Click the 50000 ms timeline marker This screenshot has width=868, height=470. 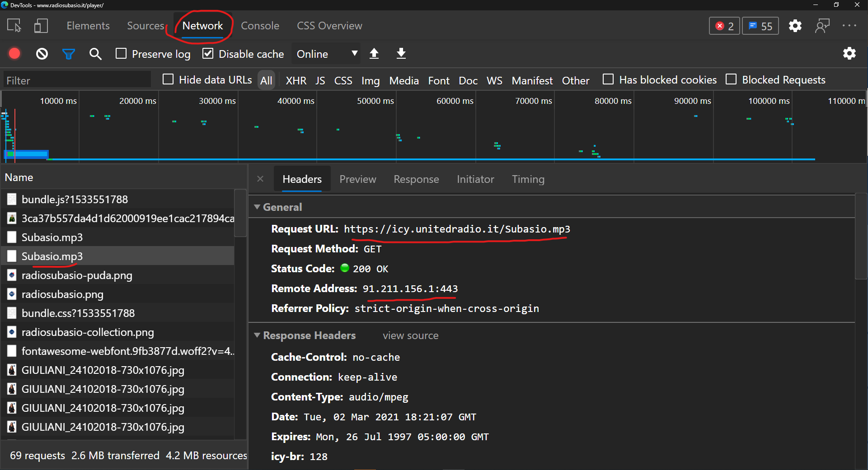coord(375,101)
